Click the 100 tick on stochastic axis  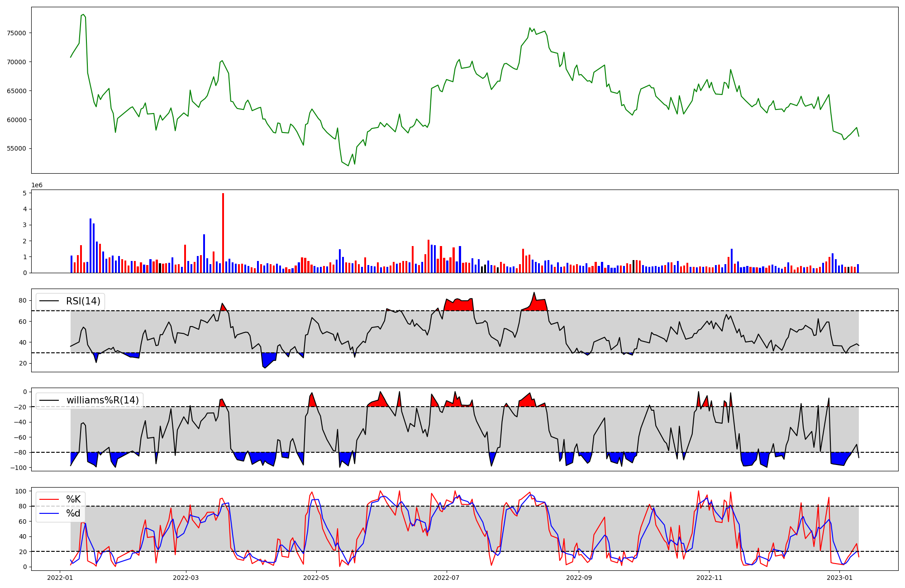click(x=21, y=491)
